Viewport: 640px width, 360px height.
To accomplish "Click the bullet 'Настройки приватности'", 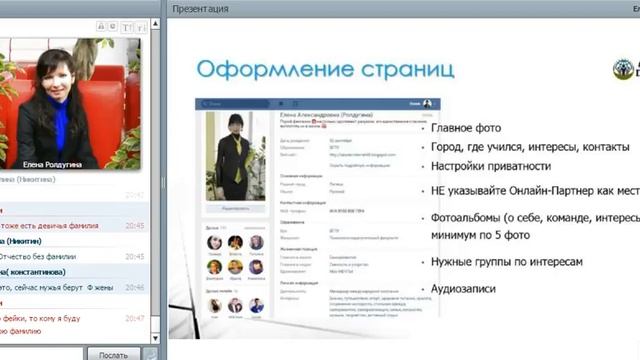I will coord(491,166).
